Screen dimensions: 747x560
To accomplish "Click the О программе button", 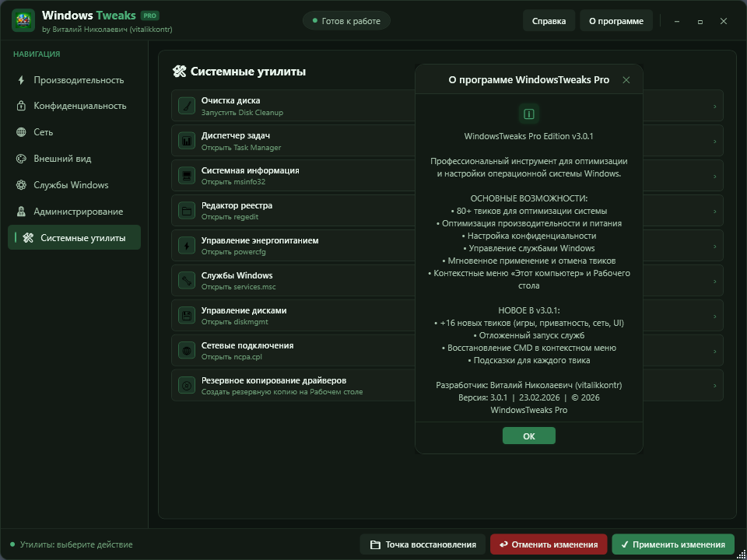I will pyautogui.click(x=616, y=21).
